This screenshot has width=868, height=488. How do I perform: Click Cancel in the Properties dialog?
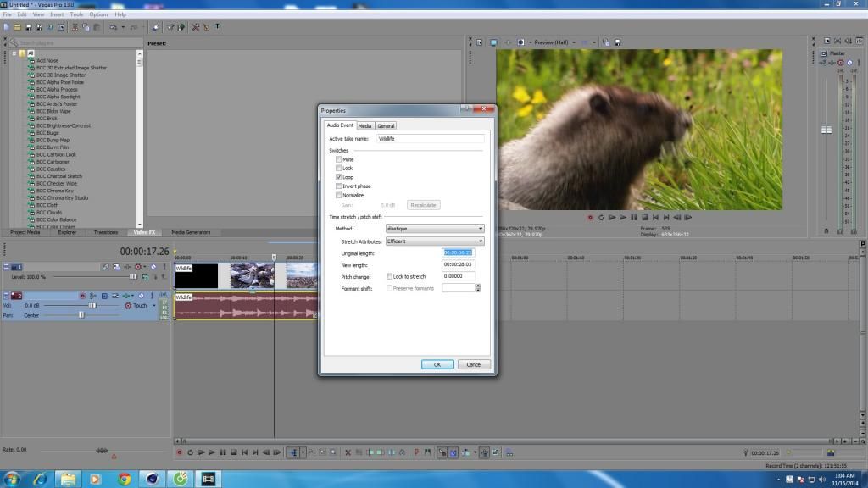474,364
